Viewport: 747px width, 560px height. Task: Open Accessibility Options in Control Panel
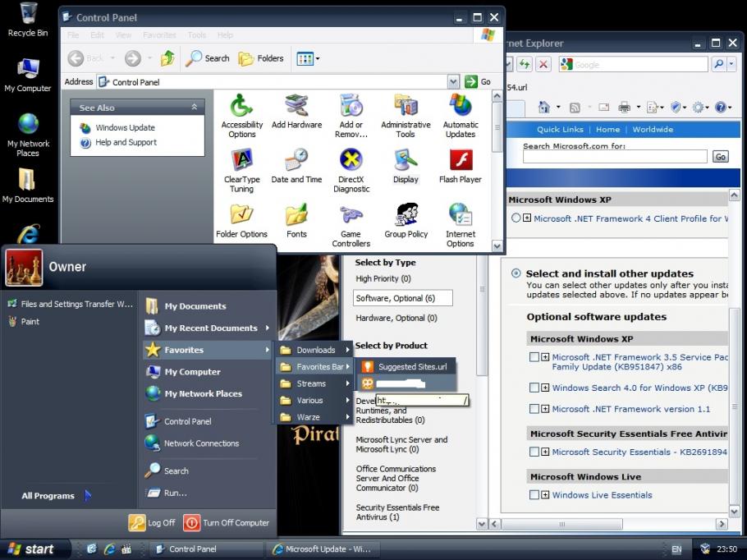click(x=241, y=108)
